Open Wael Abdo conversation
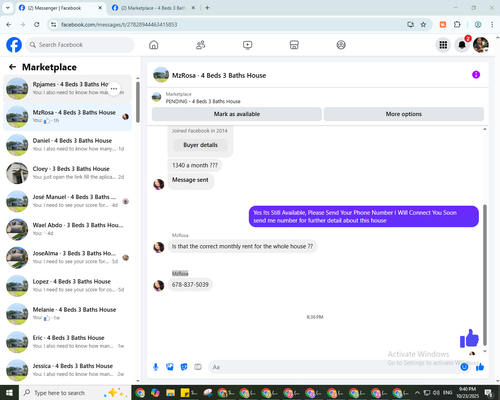 pyautogui.click(x=67, y=229)
